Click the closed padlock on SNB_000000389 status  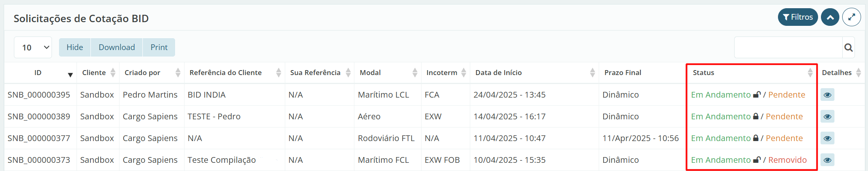point(755,116)
